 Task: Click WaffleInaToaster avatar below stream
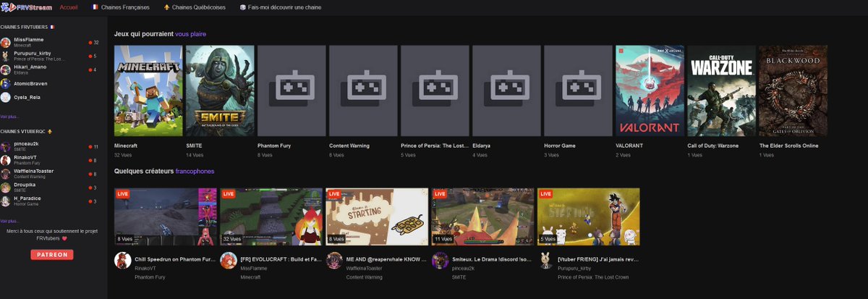[x=334, y=261]
